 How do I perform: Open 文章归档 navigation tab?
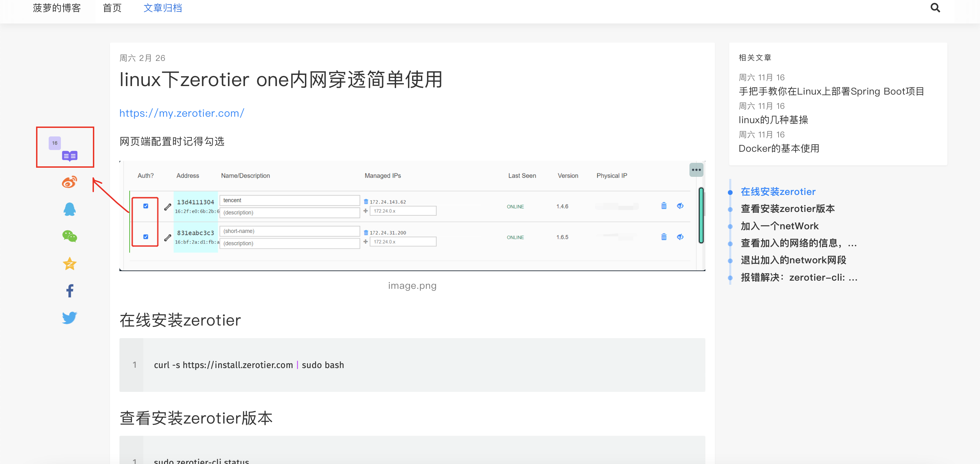click(162, 8)
